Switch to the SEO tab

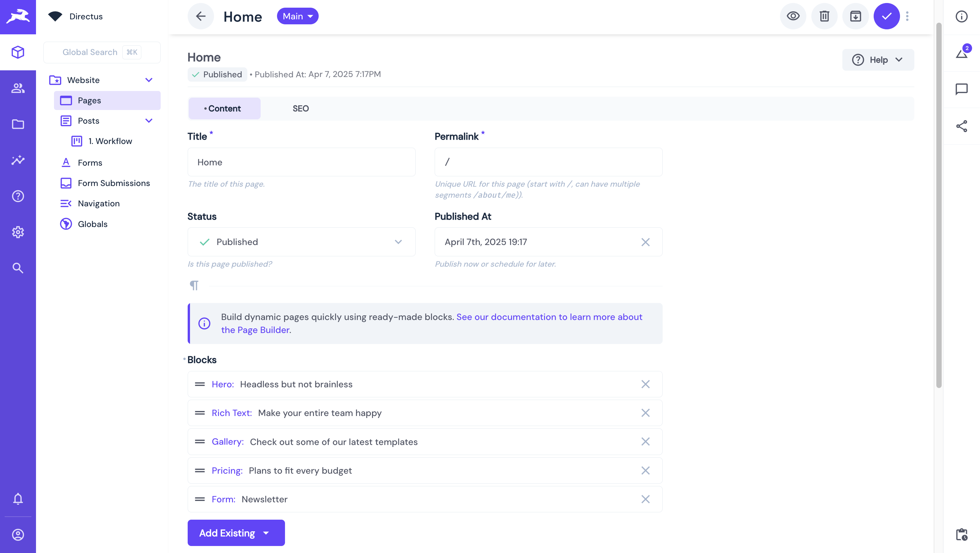(x=301, y=108)
